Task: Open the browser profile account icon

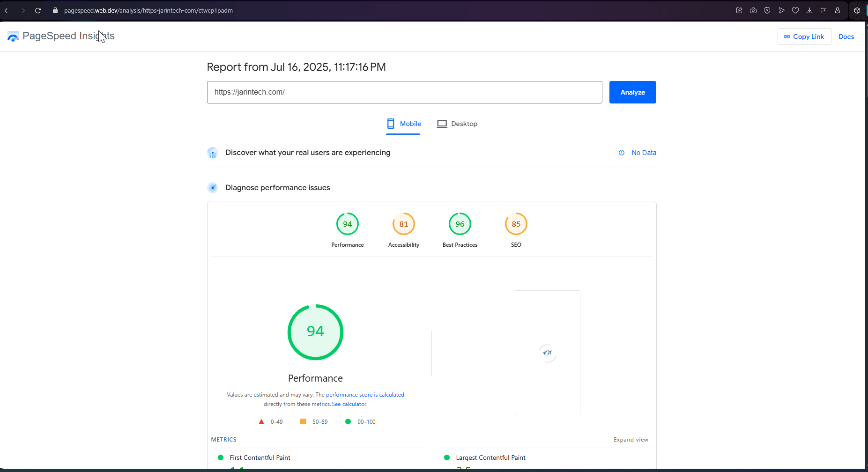Action: (x=838, y=10)
